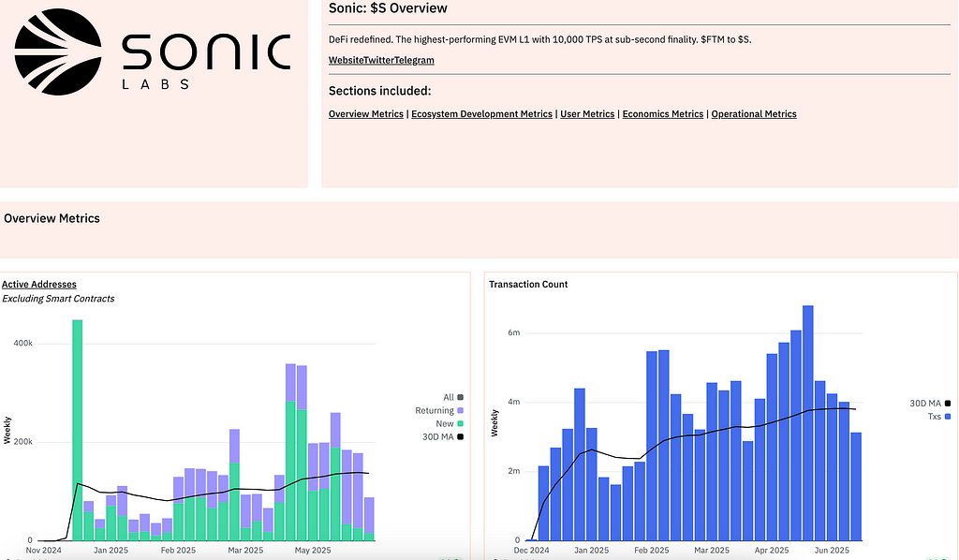Open the Twitter link
Viewport: 959px width, 560px height.
[378, 60]
